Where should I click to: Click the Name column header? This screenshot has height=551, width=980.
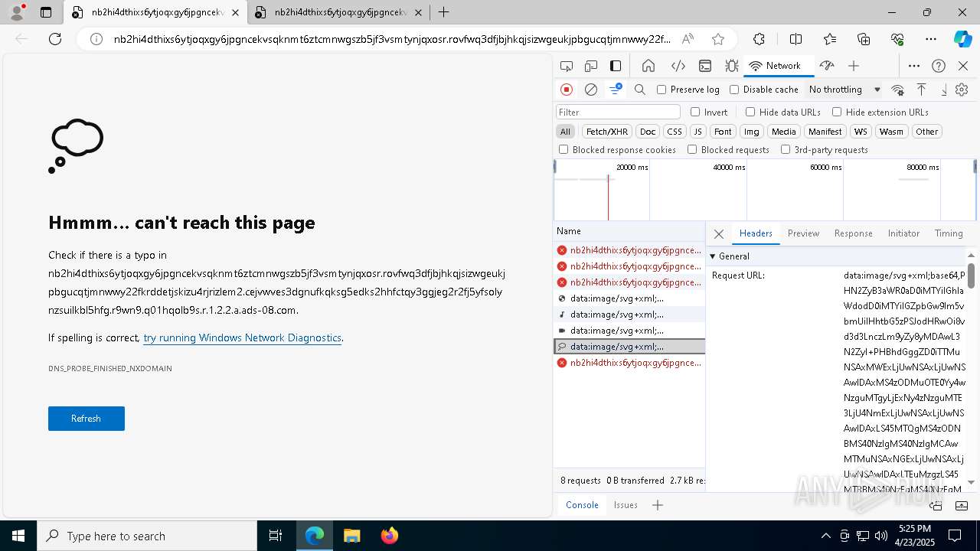(x=629, y=231)
